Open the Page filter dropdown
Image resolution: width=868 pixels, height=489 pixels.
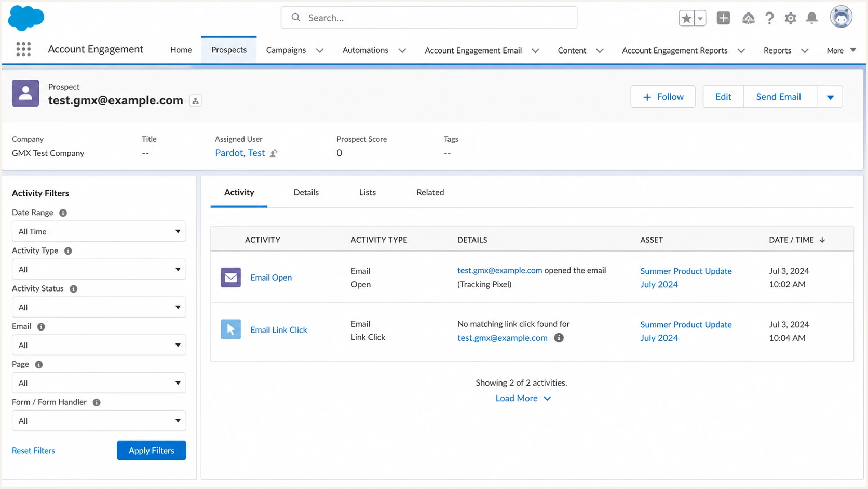tap(99, 383)
